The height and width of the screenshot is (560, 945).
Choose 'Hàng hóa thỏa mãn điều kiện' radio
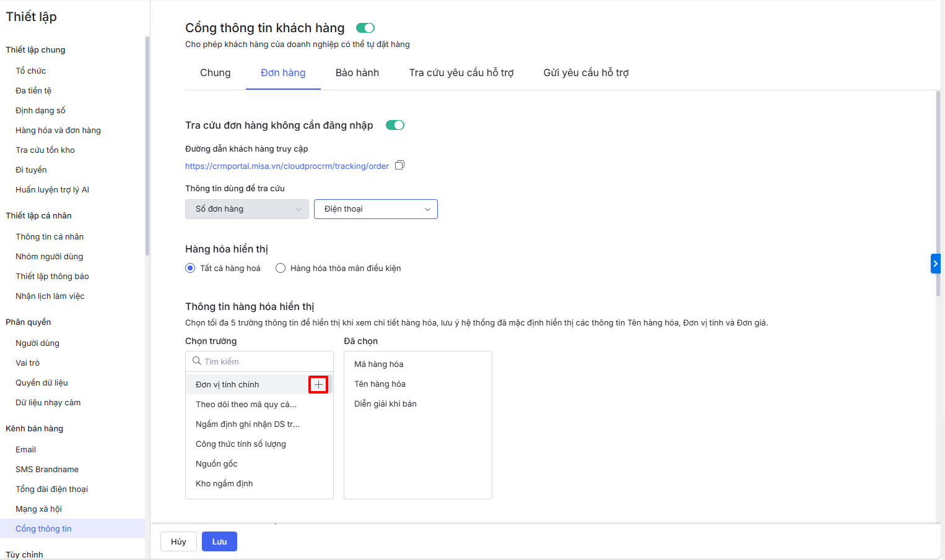point(281,268)
